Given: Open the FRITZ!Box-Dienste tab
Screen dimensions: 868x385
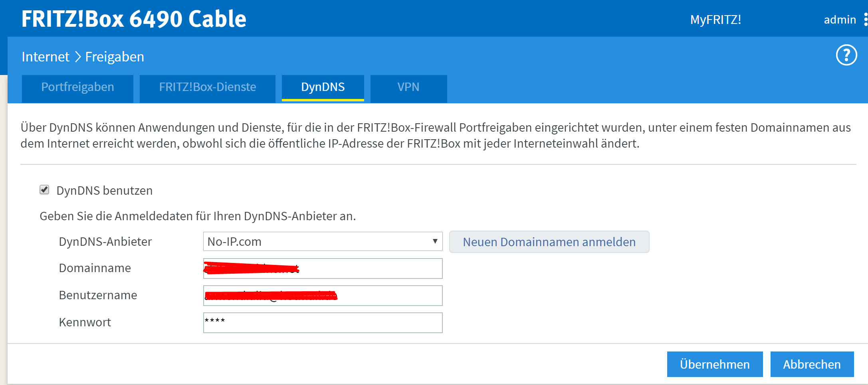Looking at the screenshot, I should coord(207,87).
